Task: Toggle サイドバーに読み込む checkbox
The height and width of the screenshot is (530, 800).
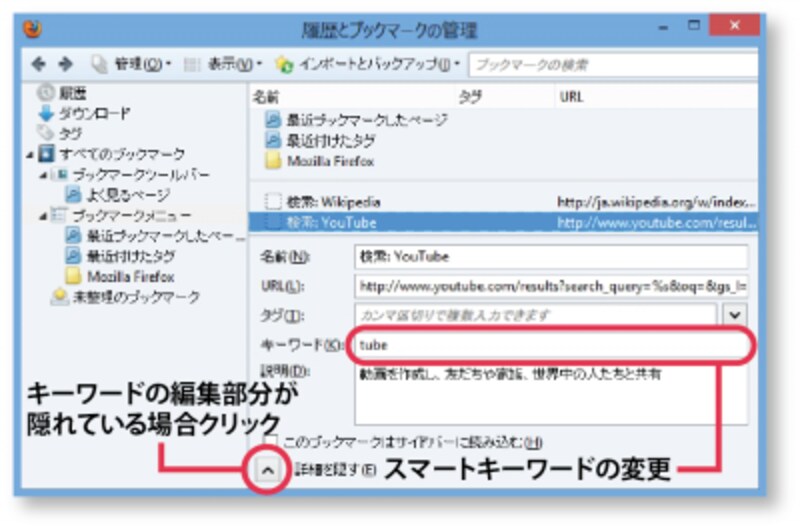Action: tap(270, 441)
